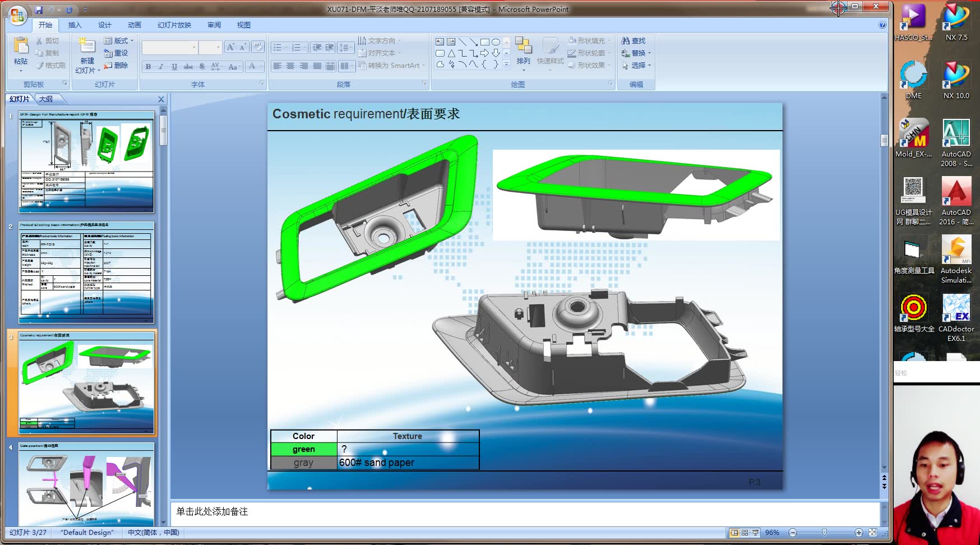Paste clipboard contents with 粘贴 button
This screenshot has height=545, width=980.
coord(21,55)
